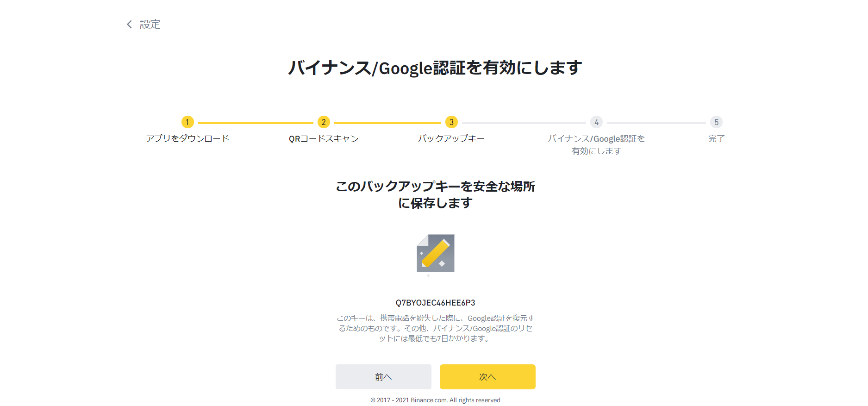Select step 2 circle in progress bar

click(x=324, y=122)
